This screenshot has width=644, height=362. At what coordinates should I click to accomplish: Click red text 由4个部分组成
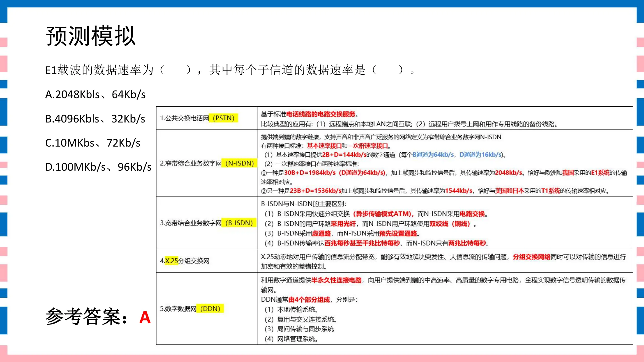coord(309,300)
